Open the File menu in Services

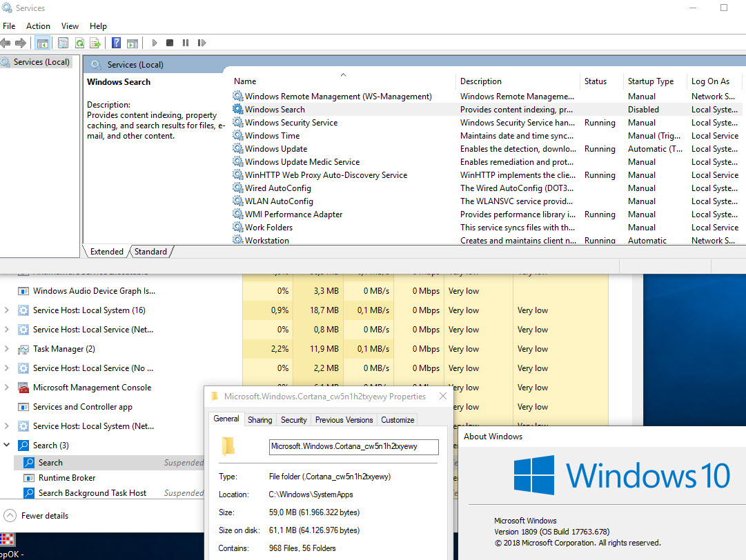coord(9,26)
